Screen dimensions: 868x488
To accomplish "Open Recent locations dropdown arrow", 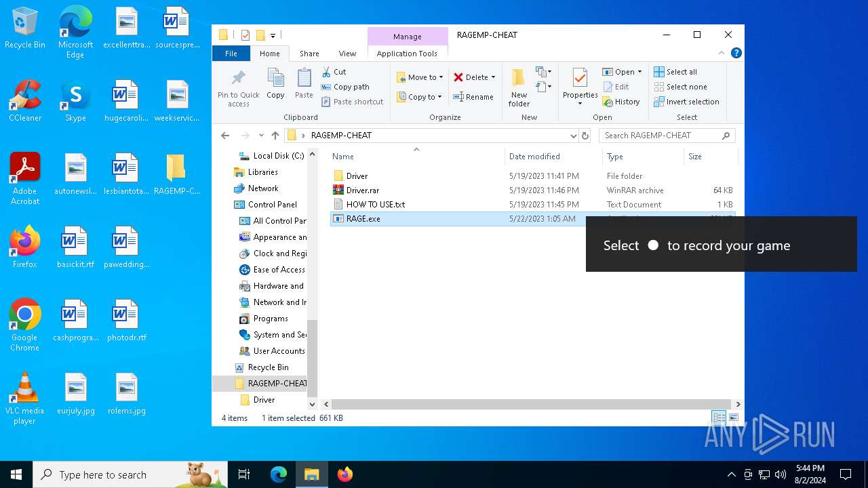I will click(260, 136).
